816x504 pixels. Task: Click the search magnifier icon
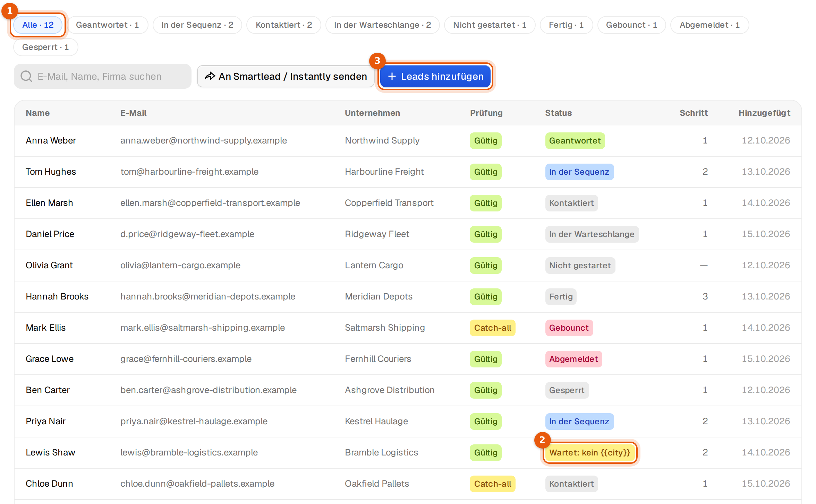click(26, 76)
